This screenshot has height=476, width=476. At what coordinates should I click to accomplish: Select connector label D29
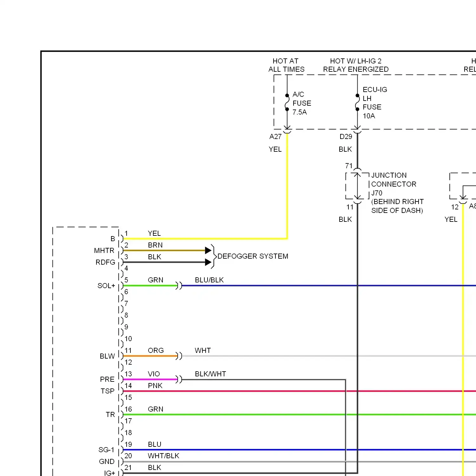coord(346,136)
